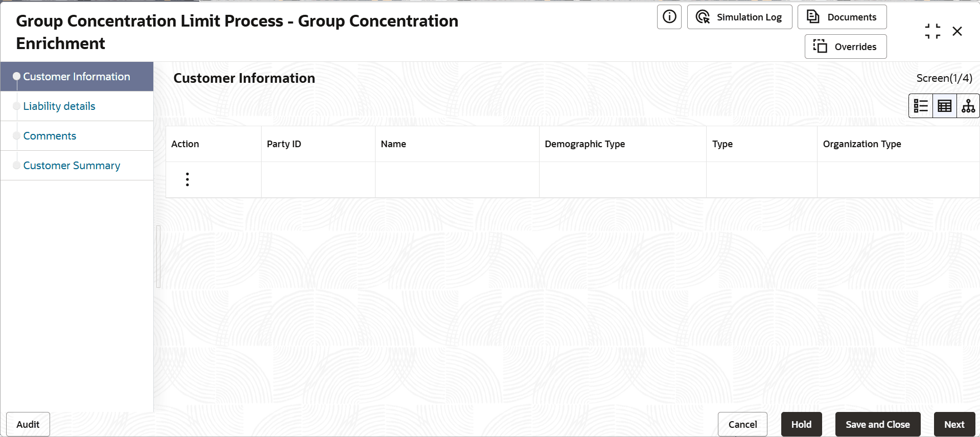Image resolution: width=980 pixels, height=437 pixels.
Task: Go to the Liability details step
Action: tap(59, 106)
